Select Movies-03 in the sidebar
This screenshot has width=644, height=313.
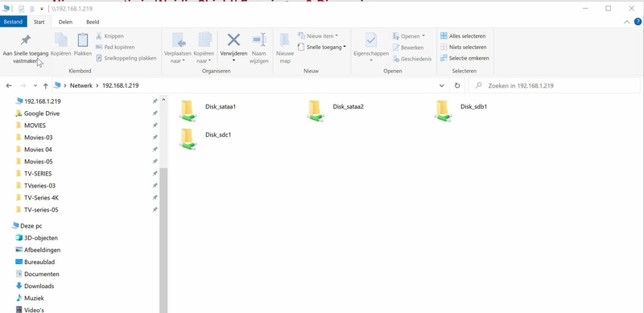tap(38, 138)
